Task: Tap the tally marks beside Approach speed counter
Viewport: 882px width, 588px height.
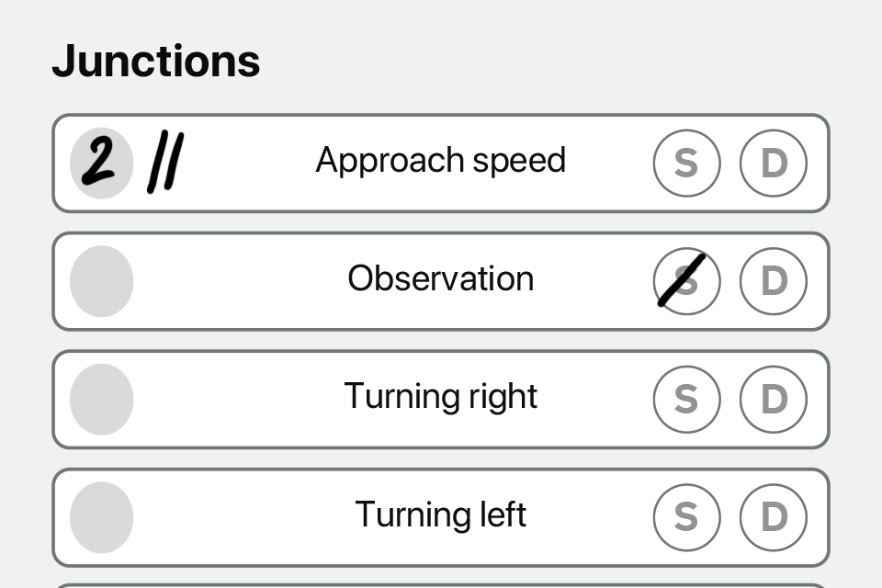Action: pyautogui.click(x=163, y=161)
